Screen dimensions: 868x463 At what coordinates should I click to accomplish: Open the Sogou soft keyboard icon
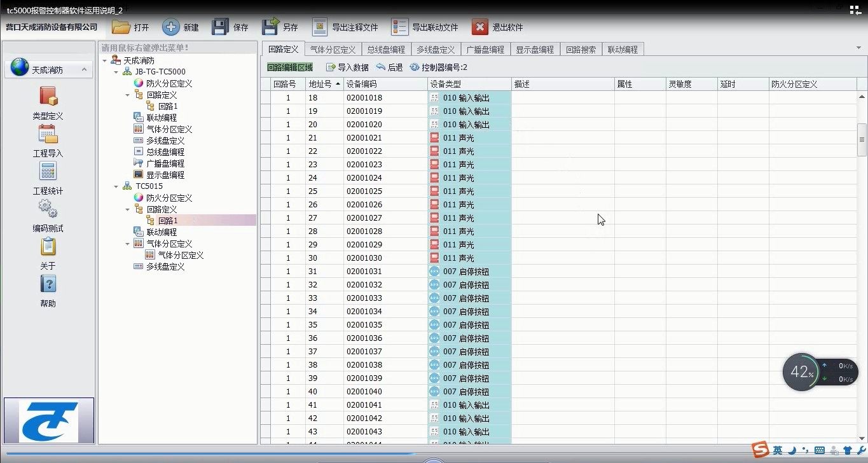tap(820, 450)
